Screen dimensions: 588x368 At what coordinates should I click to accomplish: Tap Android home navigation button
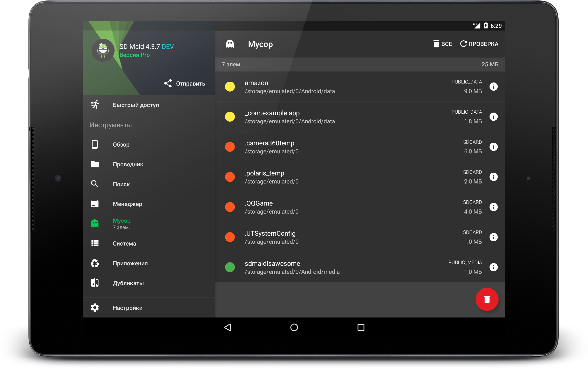pyautogui.click(x=294, y=327)
